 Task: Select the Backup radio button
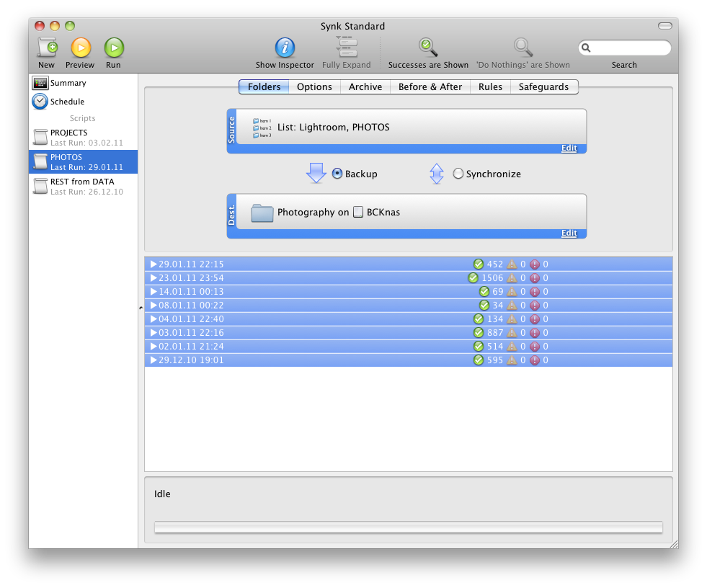(337, 173)
